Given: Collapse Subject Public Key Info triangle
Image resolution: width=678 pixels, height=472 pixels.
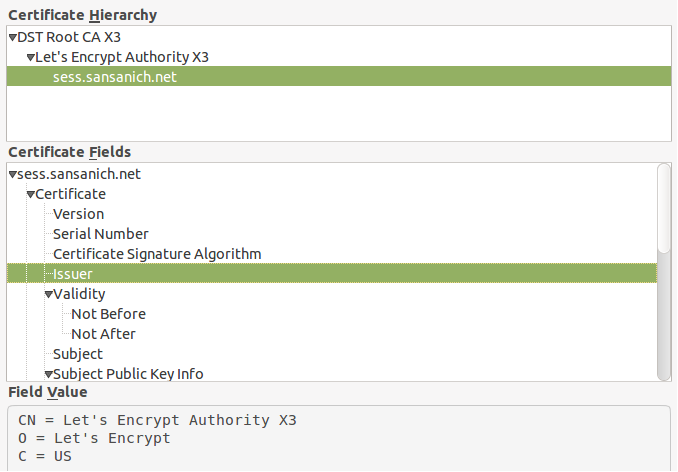Looking at the screenshot, I should 49,375.
